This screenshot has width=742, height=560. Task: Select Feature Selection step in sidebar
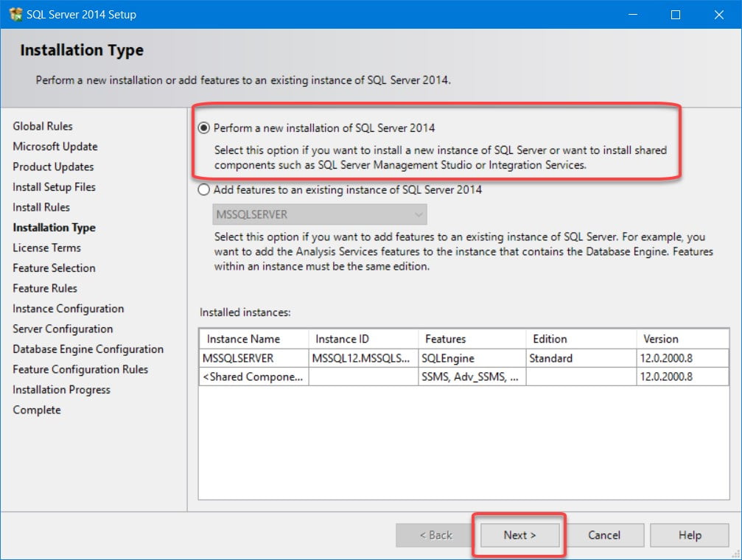(x=54, y=268)
